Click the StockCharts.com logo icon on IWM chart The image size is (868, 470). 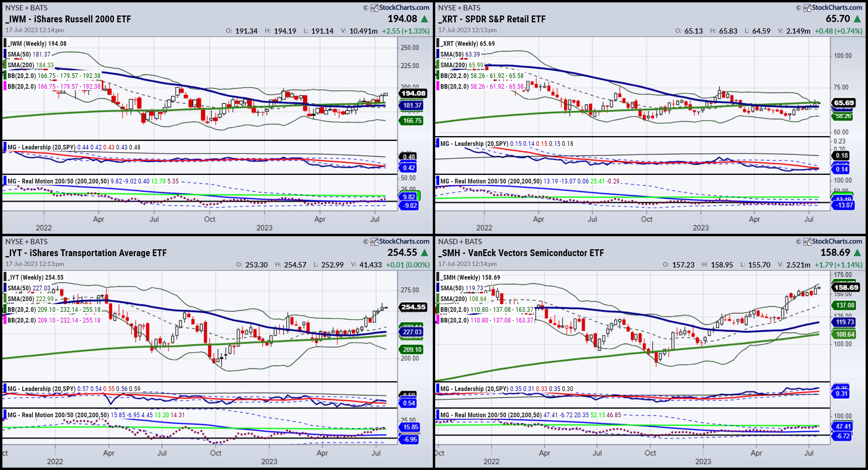[374, 8]
